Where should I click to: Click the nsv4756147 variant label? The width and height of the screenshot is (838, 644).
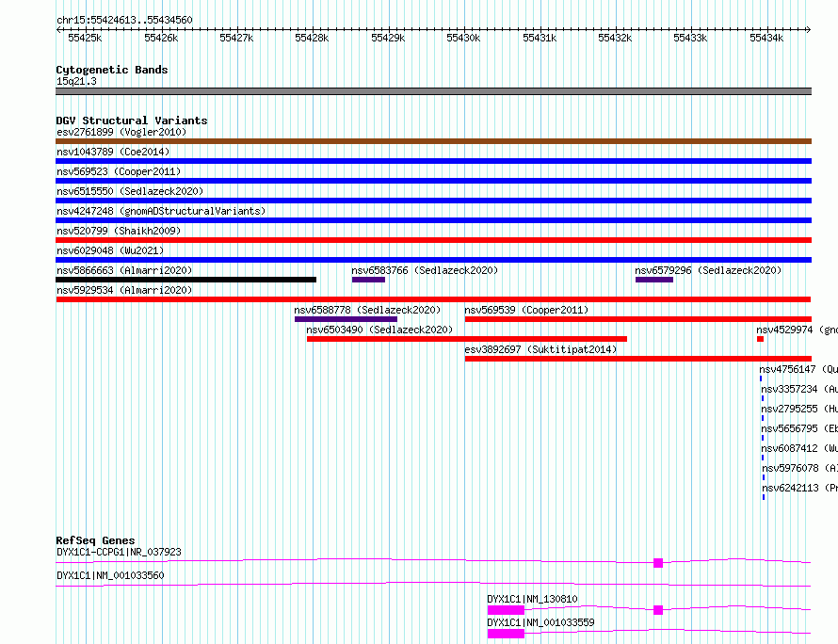coord(798,369)
